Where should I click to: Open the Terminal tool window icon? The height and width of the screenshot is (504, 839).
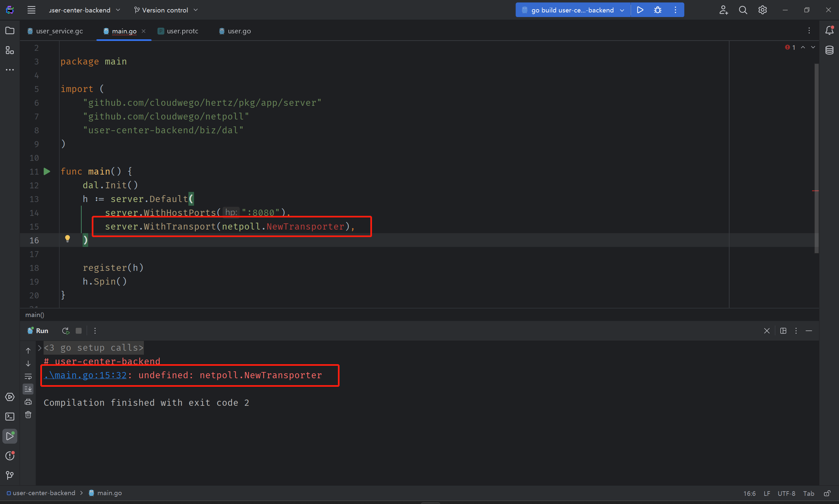coord(10,416)
